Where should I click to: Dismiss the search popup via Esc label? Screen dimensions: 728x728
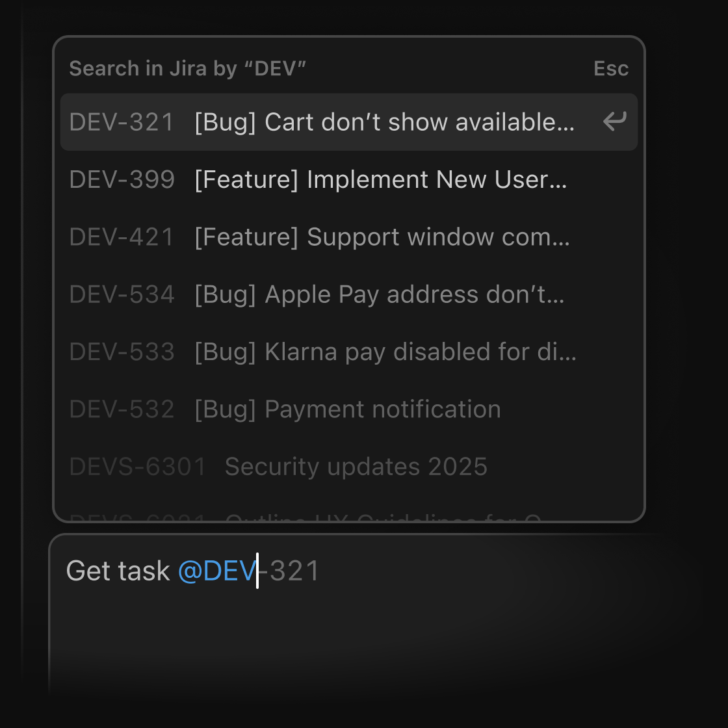tap(611, 68)
